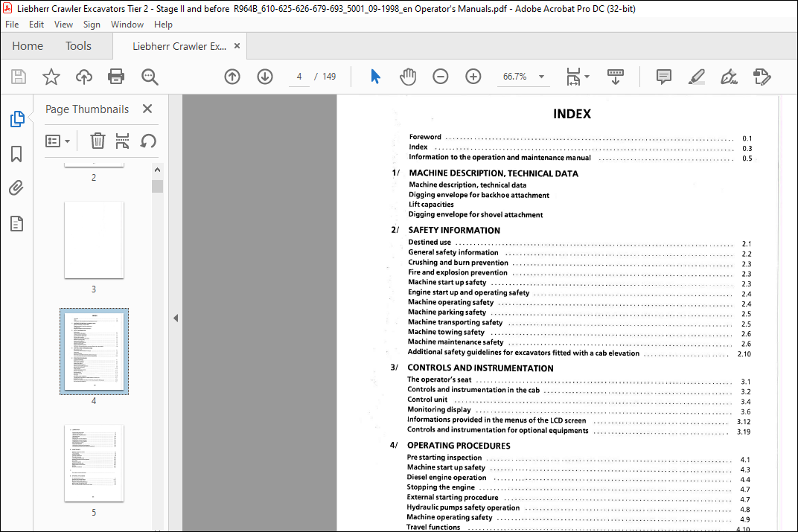Image resolution: width=798 pixels, height=532 pixels.
Task: Open Page Thumbnails navigation pane icon
Action: click(x=17, y=119)
